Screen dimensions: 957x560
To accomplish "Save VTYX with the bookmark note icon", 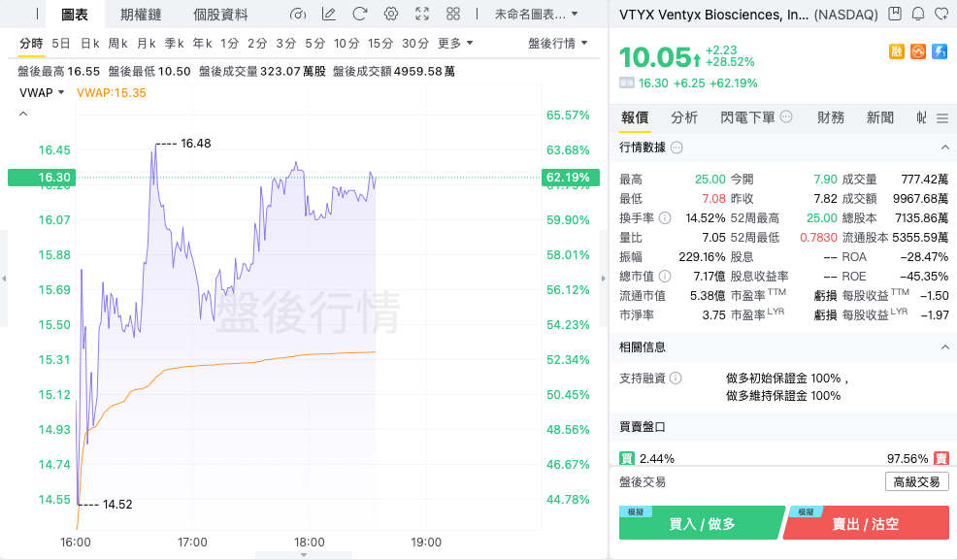I will (x=895, y=14).
